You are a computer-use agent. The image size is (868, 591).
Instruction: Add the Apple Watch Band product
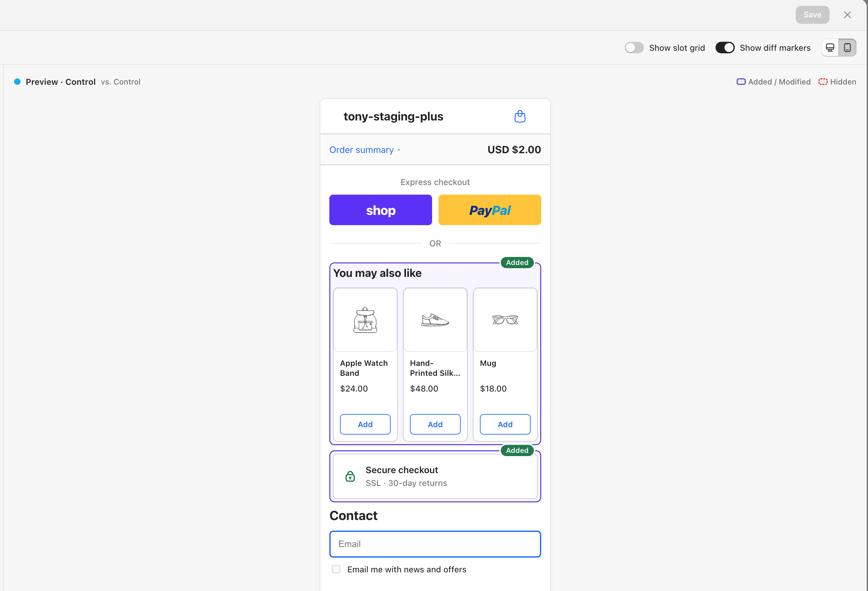click(x=365, y=424)
